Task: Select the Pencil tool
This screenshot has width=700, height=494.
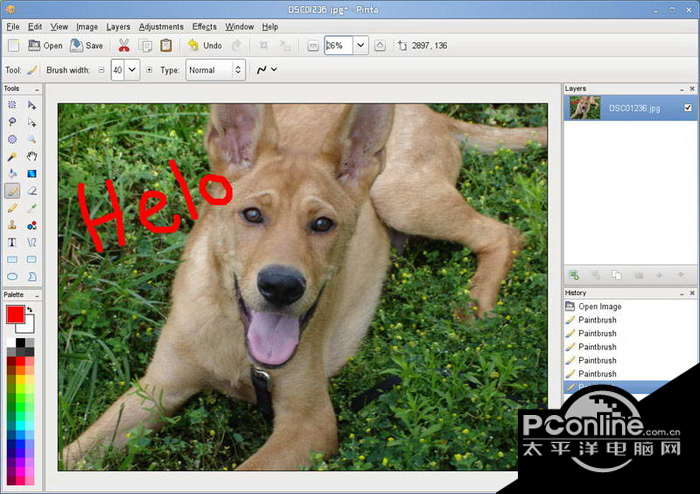Action: click(12, 208)
